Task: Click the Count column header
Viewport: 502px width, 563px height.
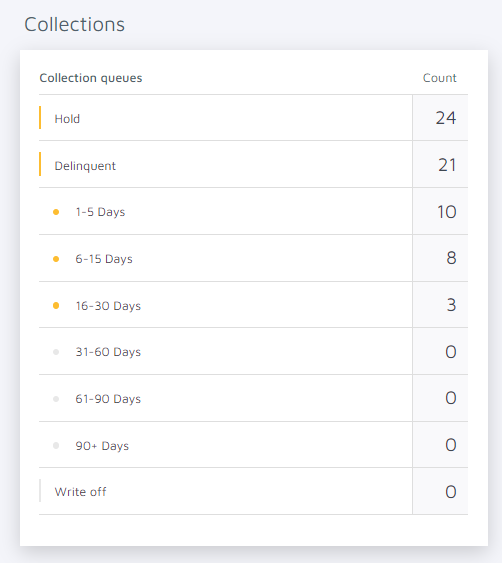Action: (440, 78)
